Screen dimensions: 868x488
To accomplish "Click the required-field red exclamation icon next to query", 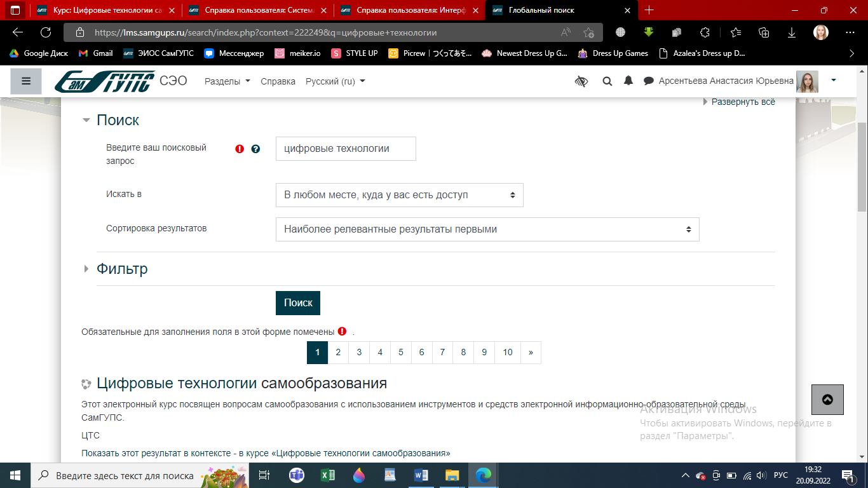I will click(240, 149).
